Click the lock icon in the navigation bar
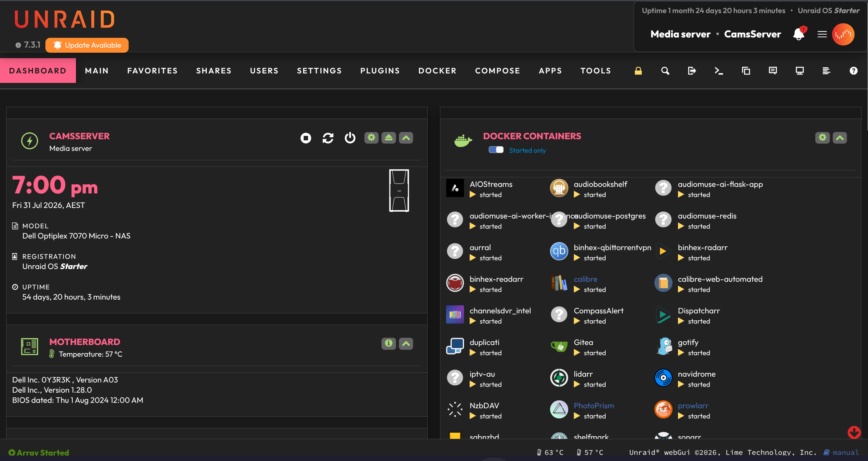Screen dimensions: 868x461 [x=638, y=71]
